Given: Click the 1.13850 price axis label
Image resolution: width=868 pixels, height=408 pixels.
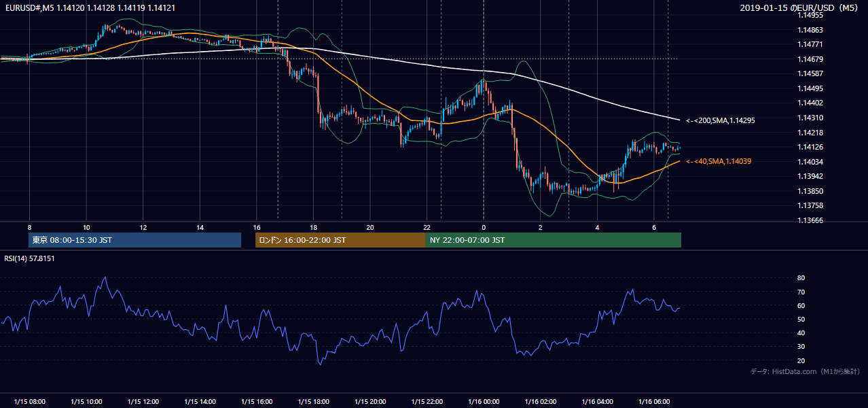Looking at the screenshot, I should coord(810,191).
